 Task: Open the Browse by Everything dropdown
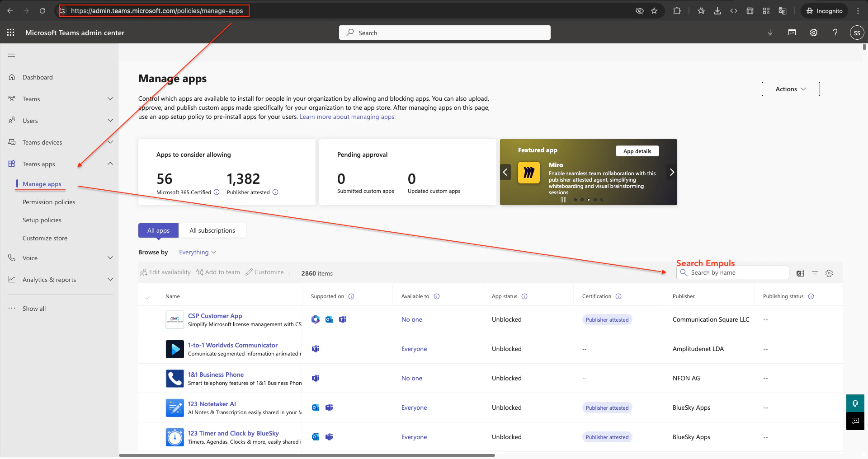pos(198,252)
